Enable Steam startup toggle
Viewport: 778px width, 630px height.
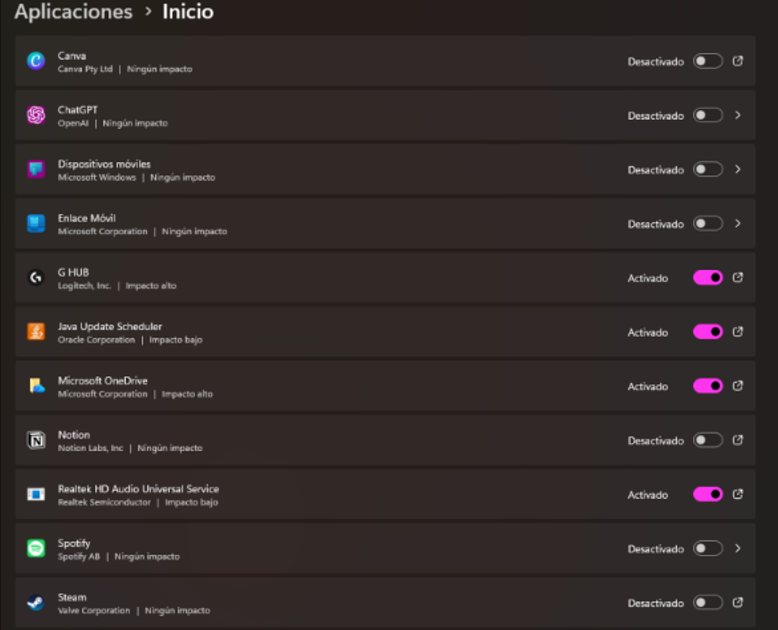pos(708,603)
